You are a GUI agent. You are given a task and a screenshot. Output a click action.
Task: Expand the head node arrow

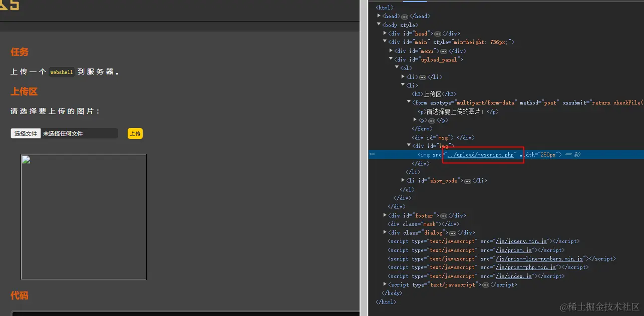coord(379,16)
